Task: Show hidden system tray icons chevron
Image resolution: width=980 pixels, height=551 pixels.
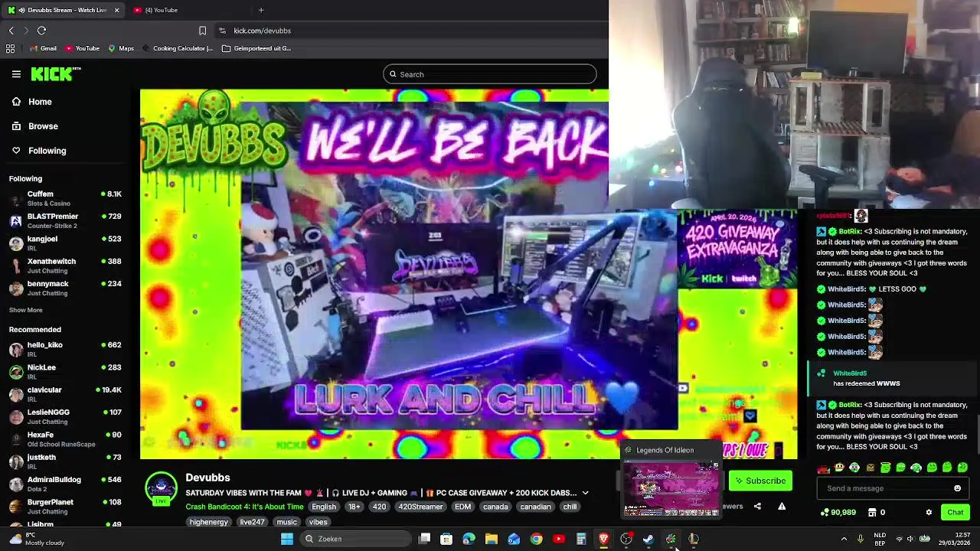Action: coord(844,539)
